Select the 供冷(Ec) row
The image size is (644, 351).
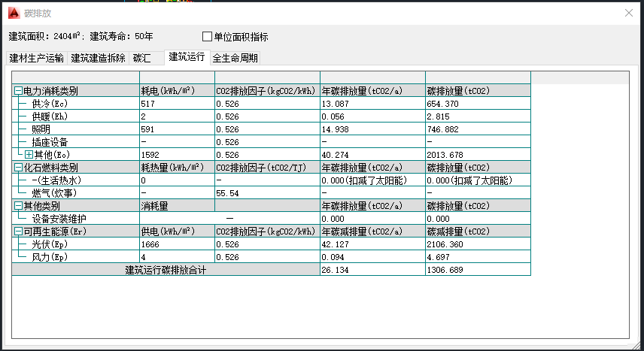click(x=50, y=104)
